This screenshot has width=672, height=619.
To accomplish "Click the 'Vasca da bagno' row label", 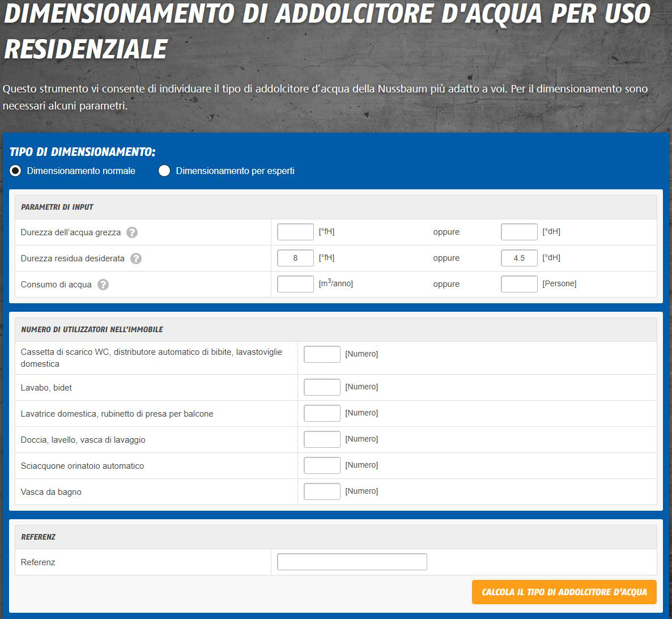I will (51, 492).
